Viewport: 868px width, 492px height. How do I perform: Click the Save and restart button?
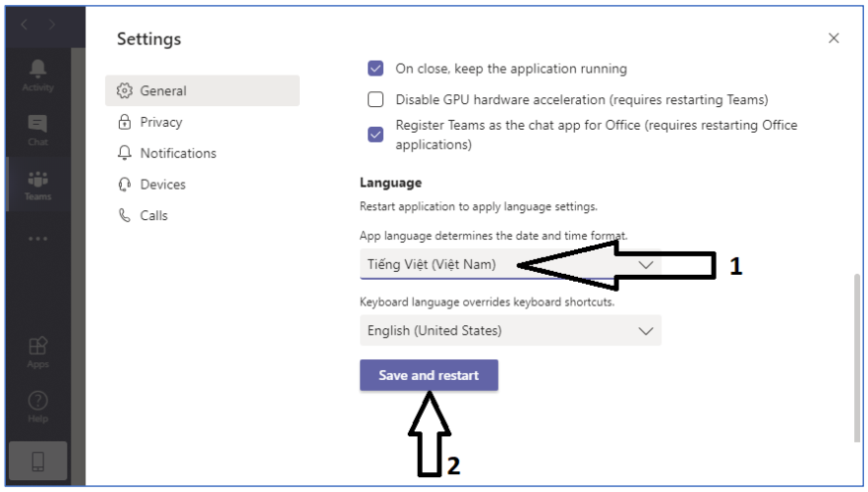[x=429, y=375]
